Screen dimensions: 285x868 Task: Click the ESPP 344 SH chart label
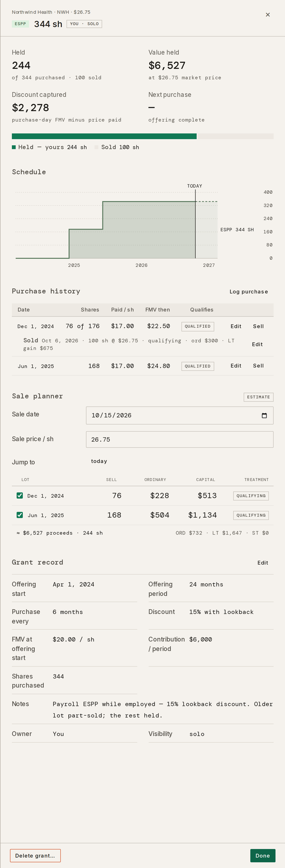click(237, 230)
